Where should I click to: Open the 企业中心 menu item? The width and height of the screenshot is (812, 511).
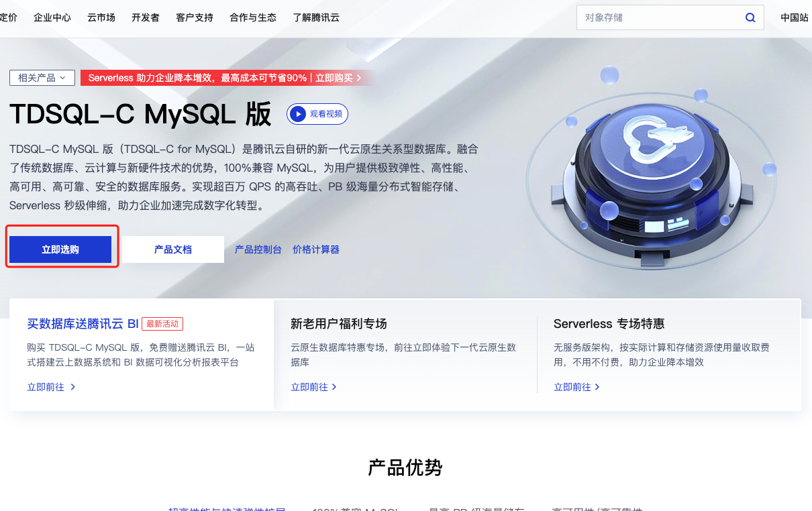point(52,17)
